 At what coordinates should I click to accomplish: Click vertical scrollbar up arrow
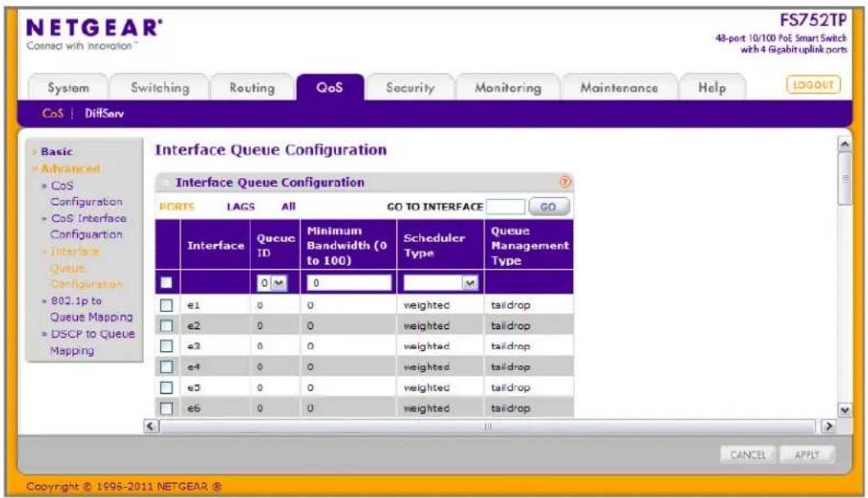point(845,144)
